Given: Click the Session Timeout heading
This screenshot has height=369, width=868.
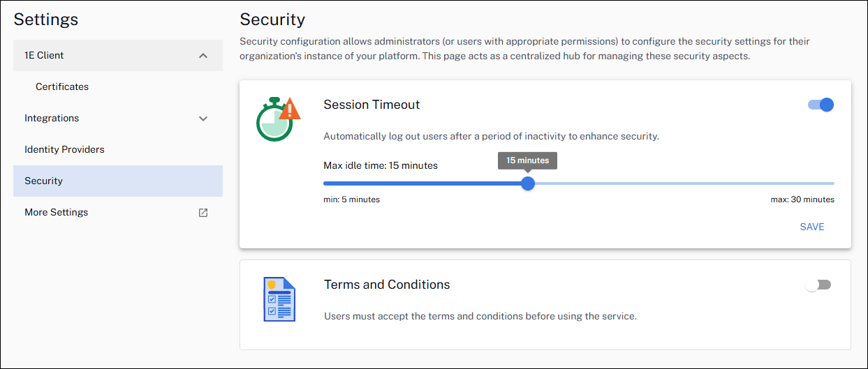Looking at the screenshot, I should [372, 105].
